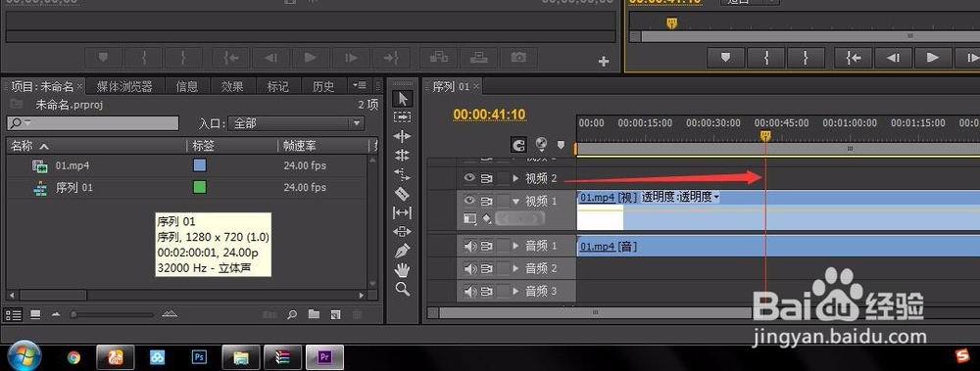Switch project panel to icon view
Viewport: 980px width, 371px height.
35,314
